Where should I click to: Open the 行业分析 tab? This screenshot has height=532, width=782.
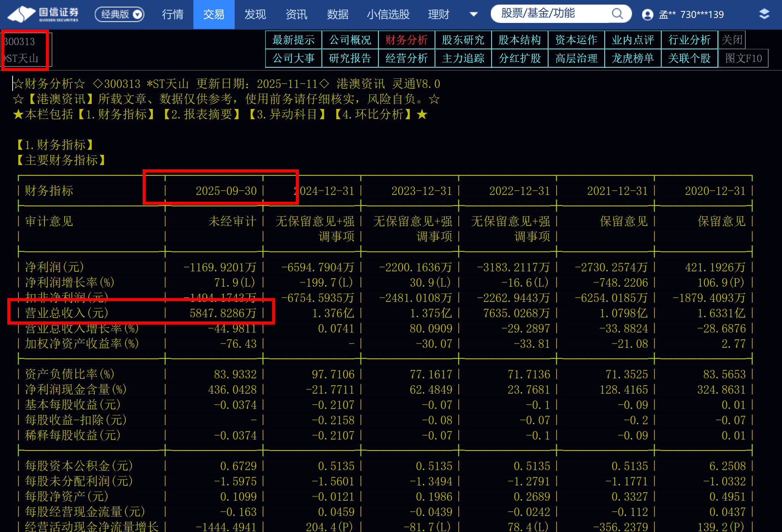(x=689, y=40)
